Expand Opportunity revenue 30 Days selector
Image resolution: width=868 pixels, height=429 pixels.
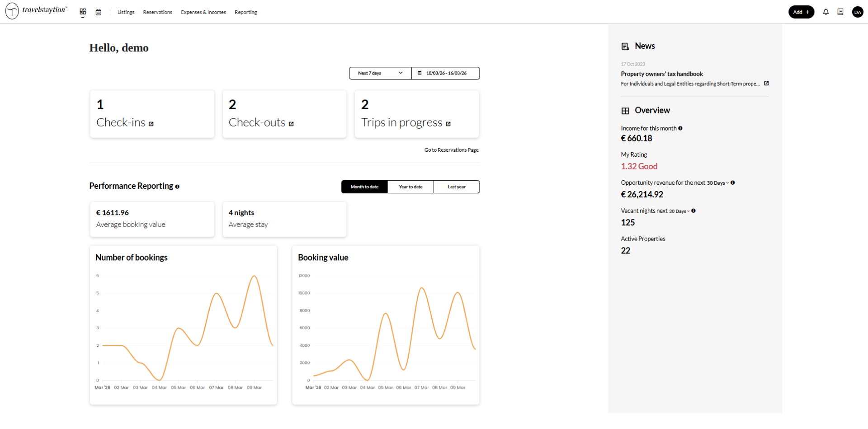point(717,183)
